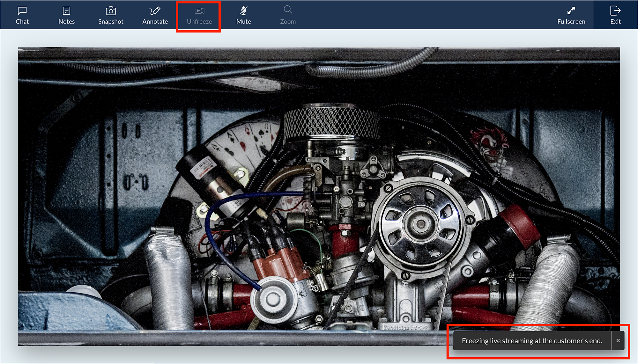Image resolution: width=638 pixels, height=364 pixels.
Task: Click the Unfreeze video camera icon
Action: (199, 11)
